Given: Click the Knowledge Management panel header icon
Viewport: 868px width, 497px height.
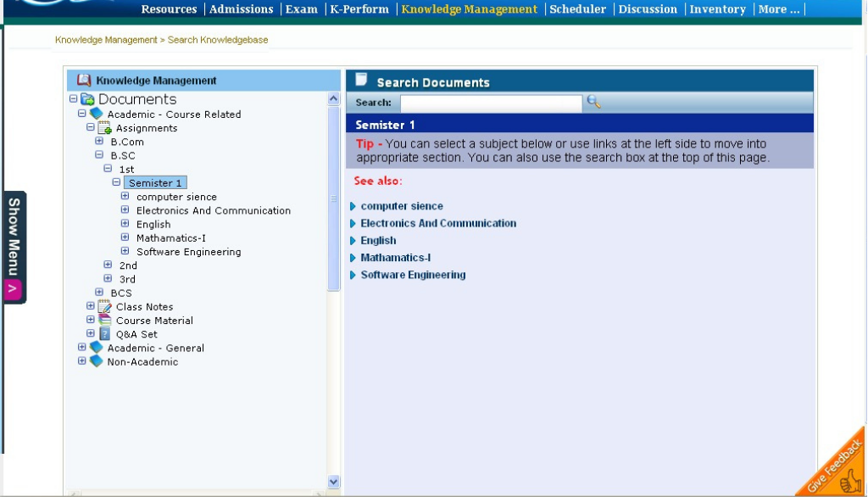Looking at the screenshot, I should (x=84, y=81).
